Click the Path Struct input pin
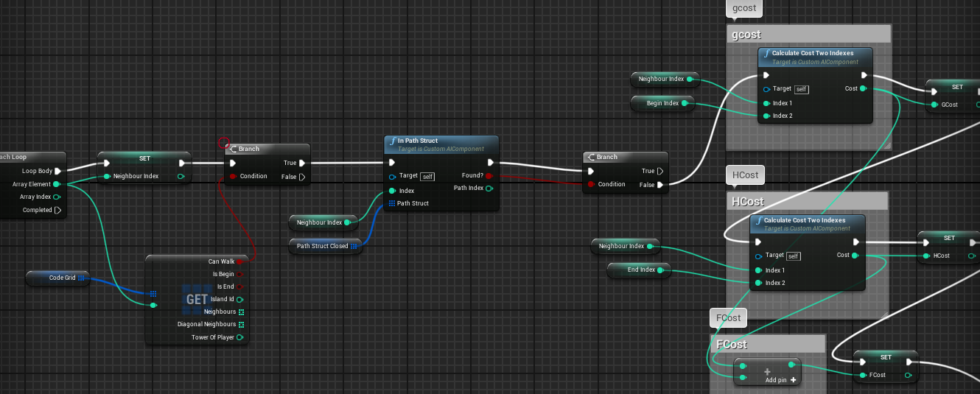The image size is (980, 394). (x=392, y=203)
